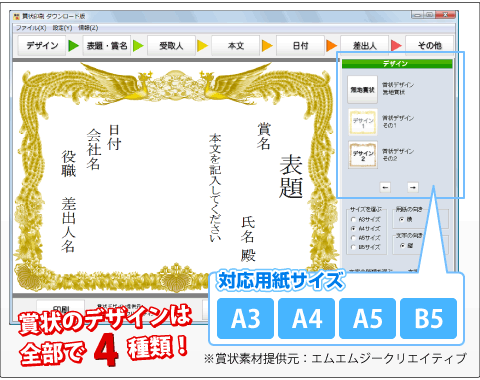Click the 氏名 殿 recipient text
This screenshot has width=480, height=380.
coord(248,239)
